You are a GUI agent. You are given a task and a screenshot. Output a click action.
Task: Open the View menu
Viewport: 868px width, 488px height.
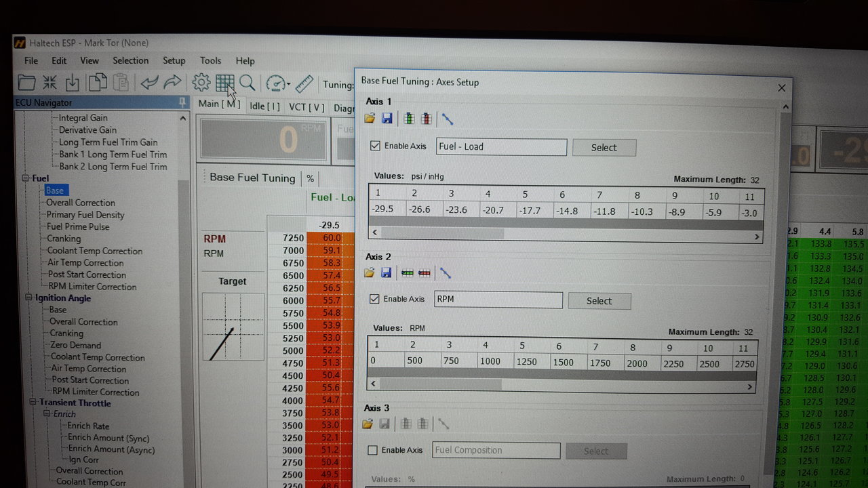(90, 60)
